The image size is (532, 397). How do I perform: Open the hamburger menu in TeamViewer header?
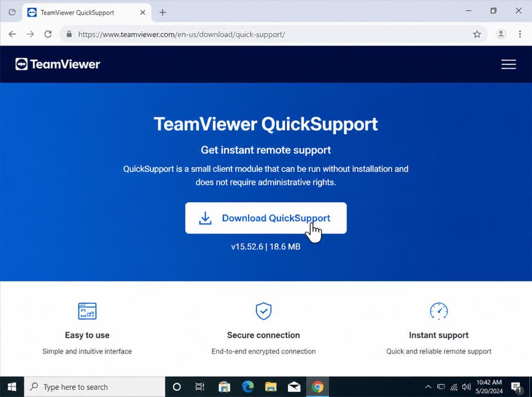coord(508,64)
